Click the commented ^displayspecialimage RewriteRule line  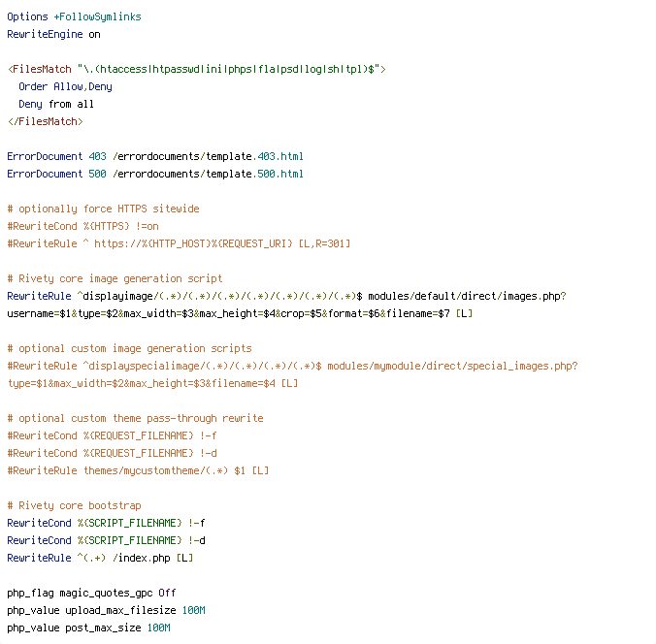(x=292, y=366)
